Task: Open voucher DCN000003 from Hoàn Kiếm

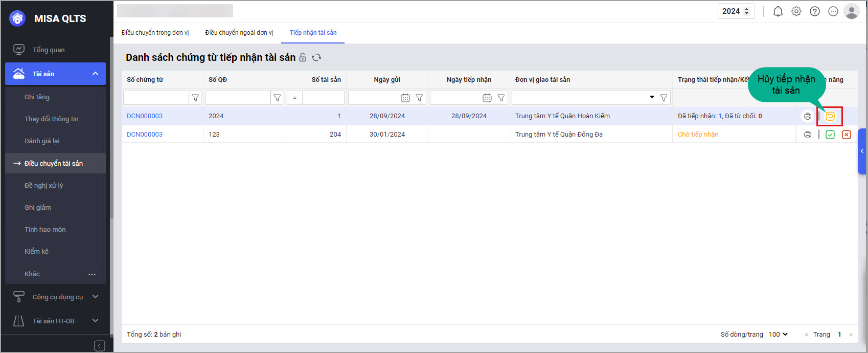Action: [x=145, y=116]
